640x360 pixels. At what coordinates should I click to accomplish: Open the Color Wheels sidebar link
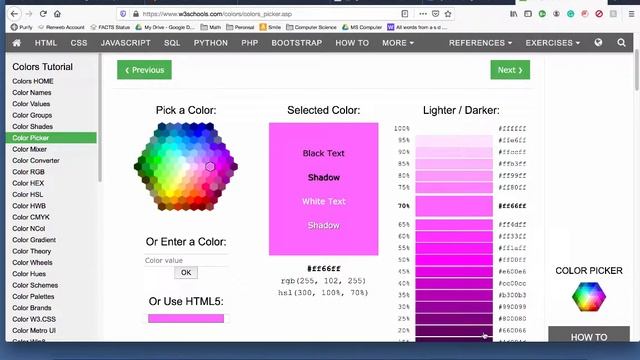pos(32,263)
